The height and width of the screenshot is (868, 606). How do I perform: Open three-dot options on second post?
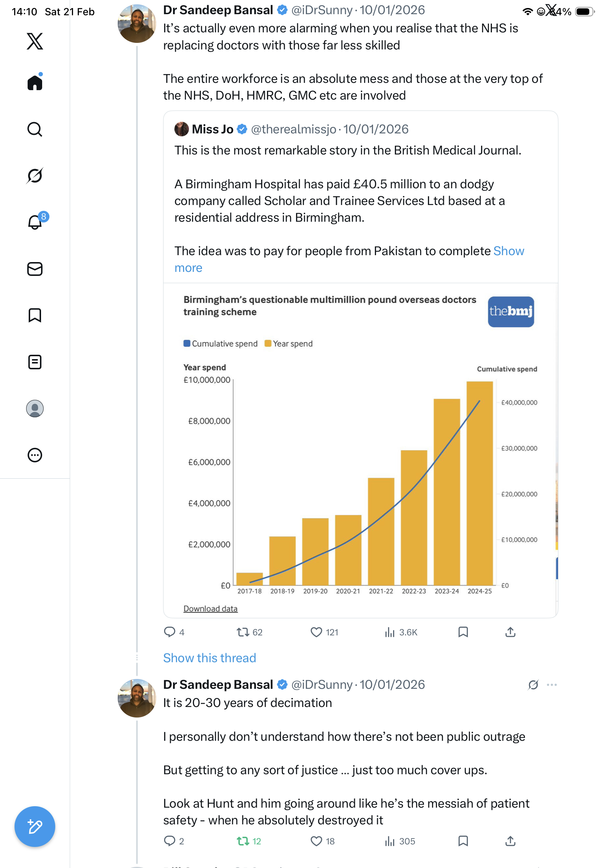(x=552, y=685)
